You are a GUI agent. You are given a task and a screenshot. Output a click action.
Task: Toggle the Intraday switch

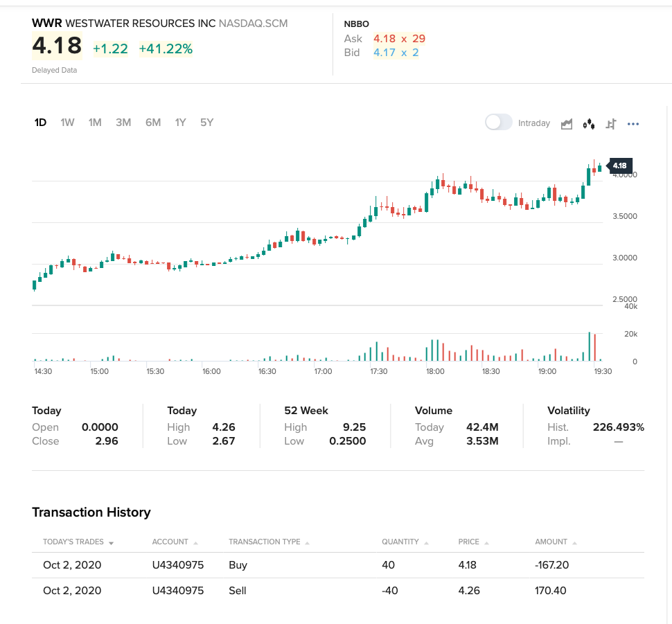tap(499, 123)
